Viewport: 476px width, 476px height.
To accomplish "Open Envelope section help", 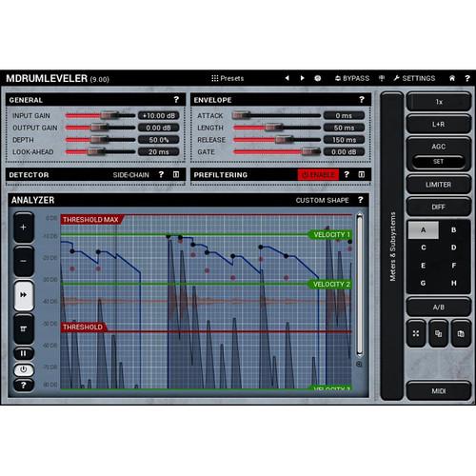I will (x=362, y=100).
